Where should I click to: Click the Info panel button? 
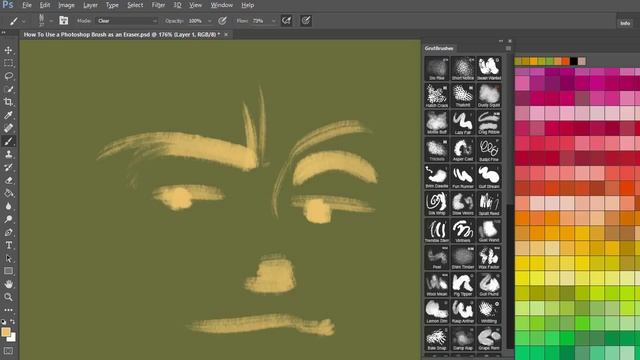click(625, 23)
